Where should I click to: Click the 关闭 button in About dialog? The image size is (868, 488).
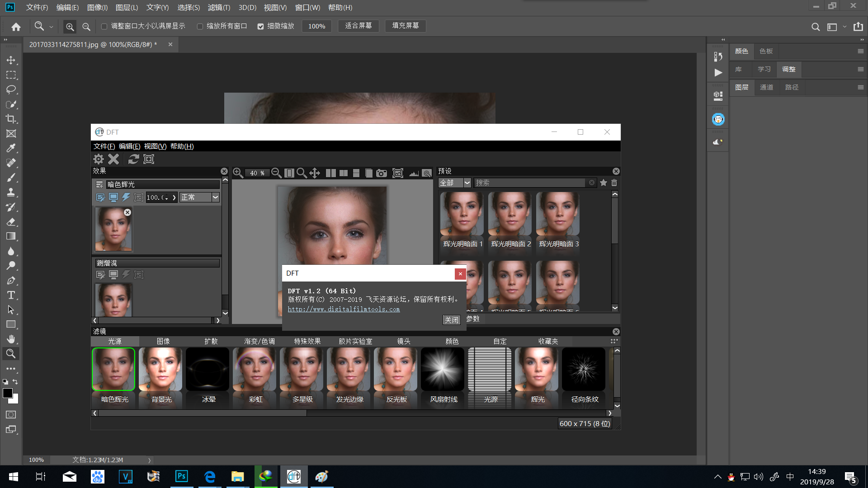click(451, 319)
